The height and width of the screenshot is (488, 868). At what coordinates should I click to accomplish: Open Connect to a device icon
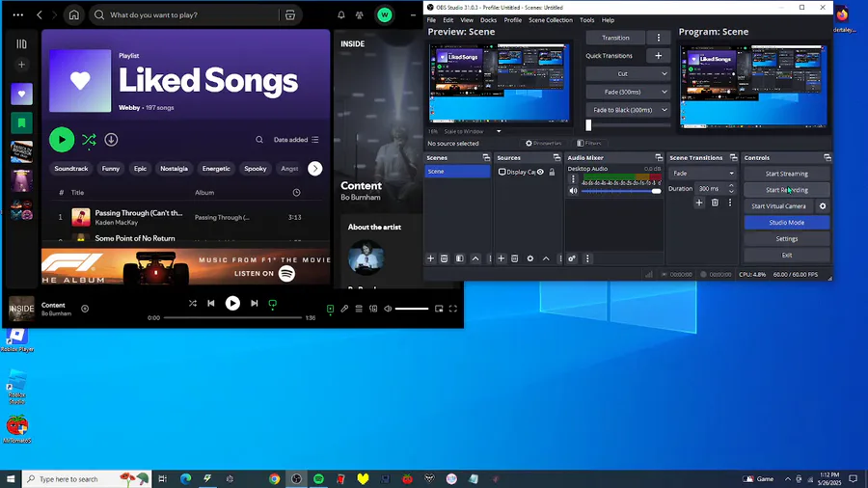pyautogui.click(x=373, y=309)
